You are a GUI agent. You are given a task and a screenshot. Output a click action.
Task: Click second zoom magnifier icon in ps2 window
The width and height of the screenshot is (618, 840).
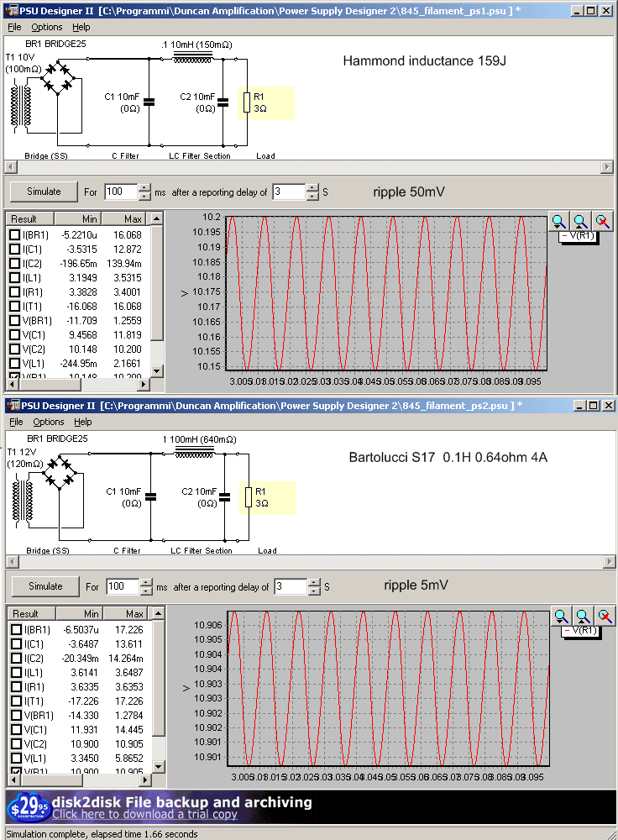(x=583, y=616)
